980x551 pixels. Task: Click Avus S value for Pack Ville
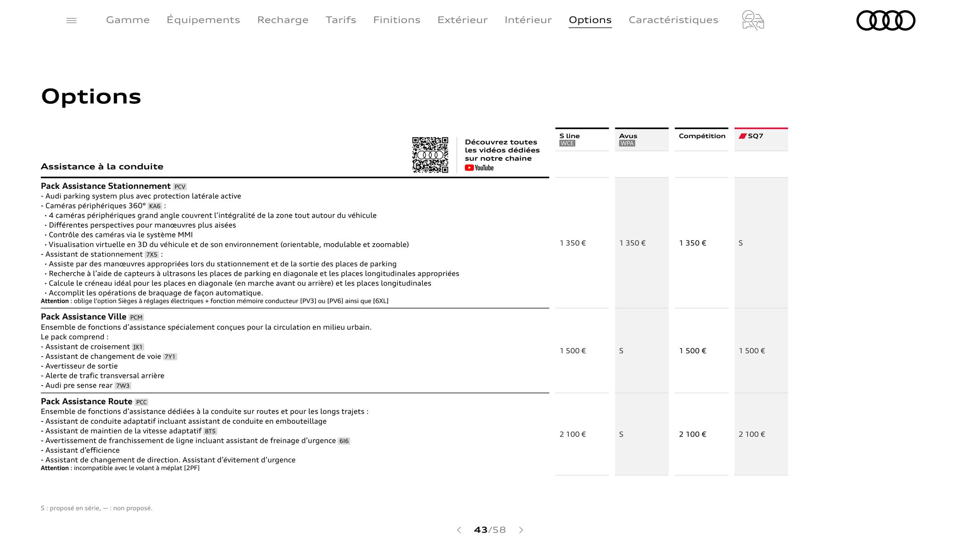pos(621,351)
